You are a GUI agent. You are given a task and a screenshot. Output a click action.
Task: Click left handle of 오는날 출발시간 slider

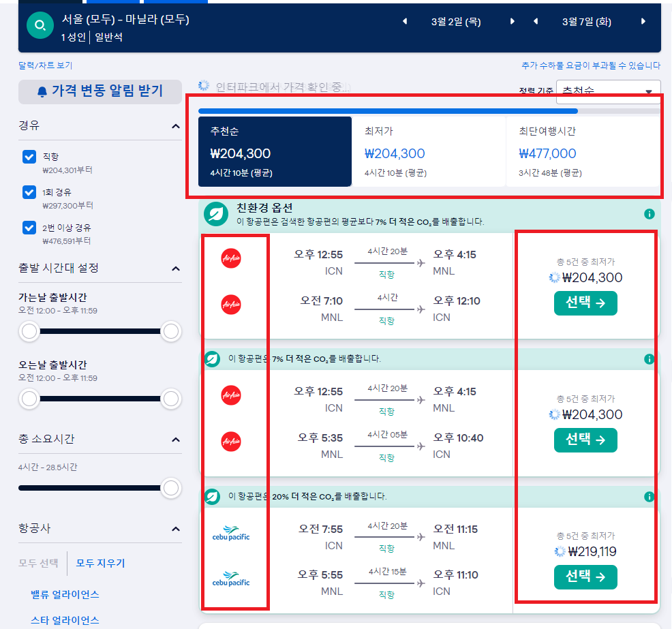[29, 399]
